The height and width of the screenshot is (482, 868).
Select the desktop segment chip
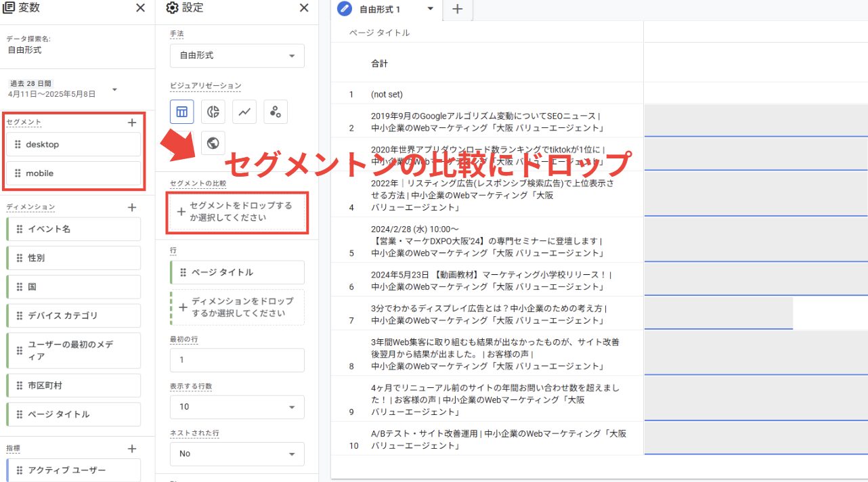[x=74, y=144]
